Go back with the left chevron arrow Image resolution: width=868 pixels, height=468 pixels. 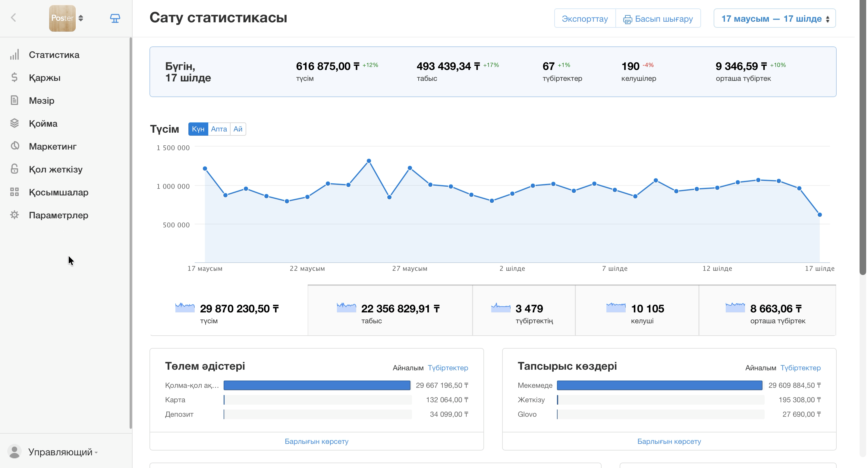[x=14, y=18]
